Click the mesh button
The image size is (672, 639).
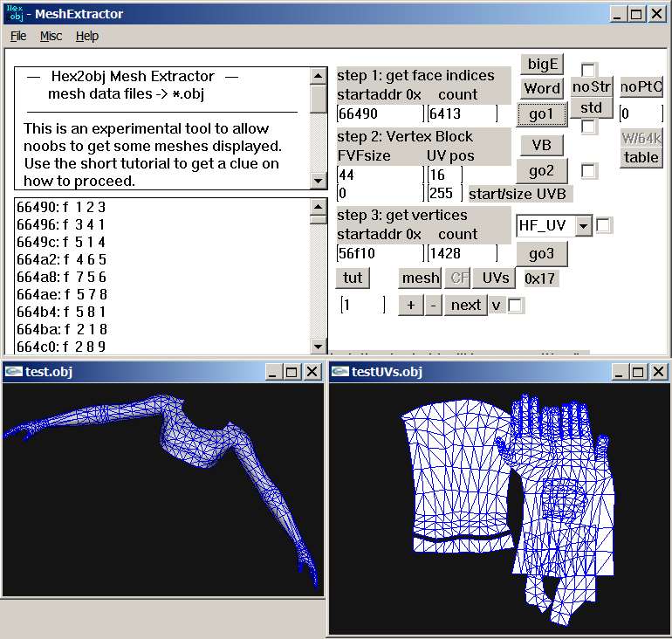click(420, 278)
